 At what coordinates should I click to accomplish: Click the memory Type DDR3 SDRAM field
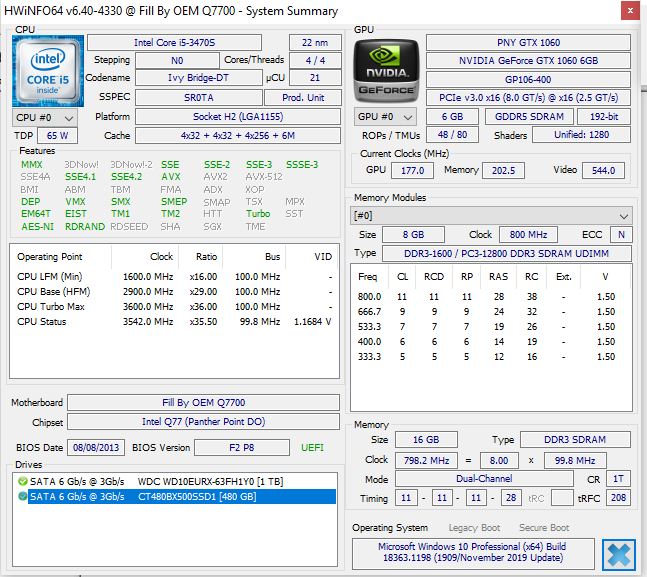click(575, 440)
